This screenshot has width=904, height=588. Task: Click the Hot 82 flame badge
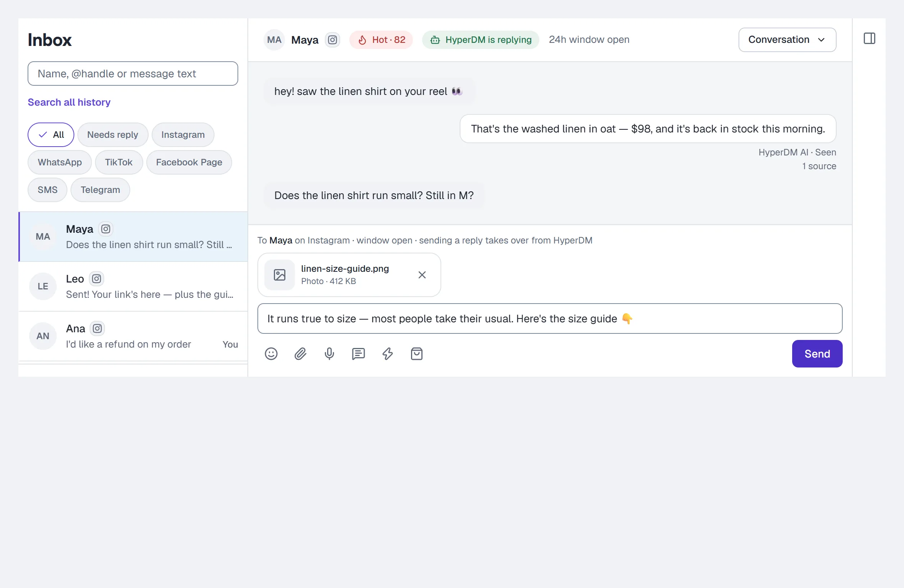(381, 40)
